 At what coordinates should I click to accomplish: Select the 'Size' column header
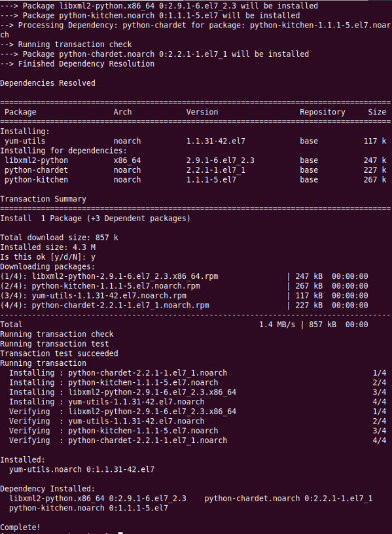tap(377, 112)
